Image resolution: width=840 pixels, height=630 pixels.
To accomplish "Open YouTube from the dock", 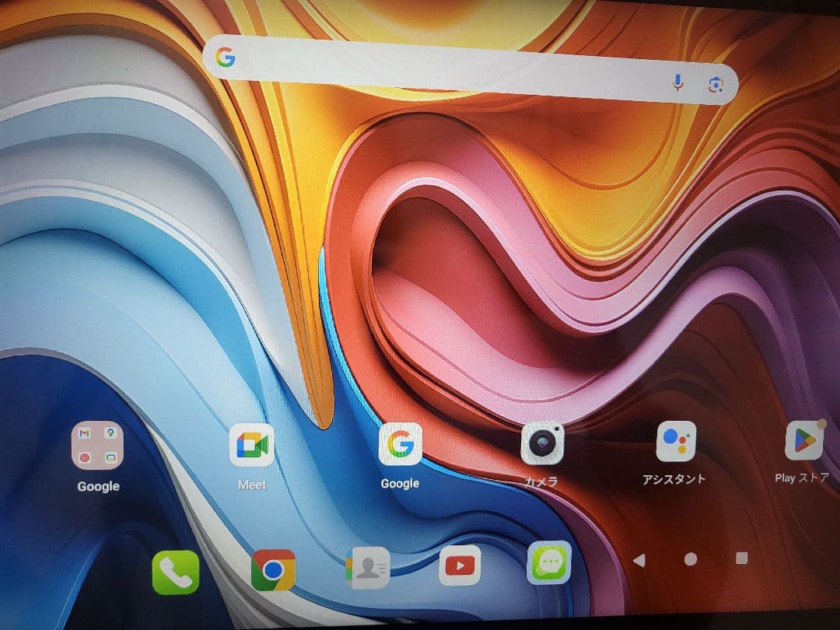I will coord(462,565).
